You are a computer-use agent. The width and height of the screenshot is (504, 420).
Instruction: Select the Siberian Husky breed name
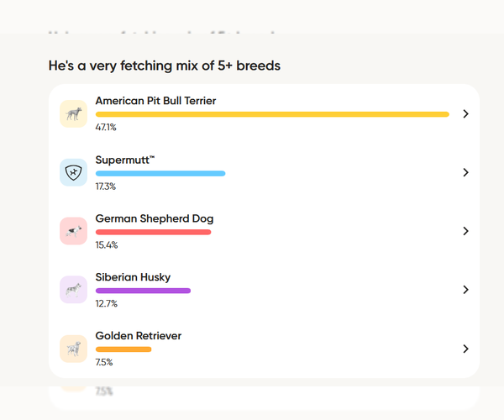coord(133,277)
